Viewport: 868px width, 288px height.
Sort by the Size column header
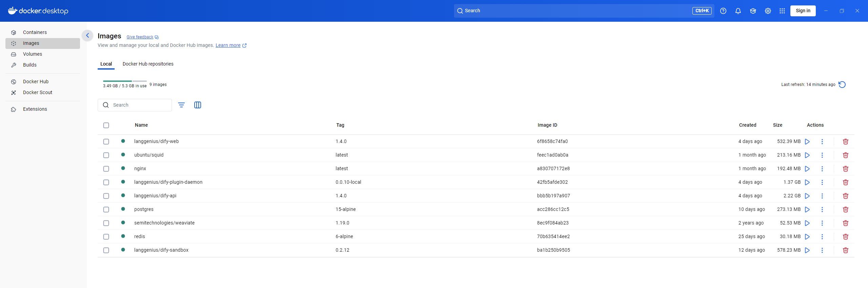coord(777,125)
